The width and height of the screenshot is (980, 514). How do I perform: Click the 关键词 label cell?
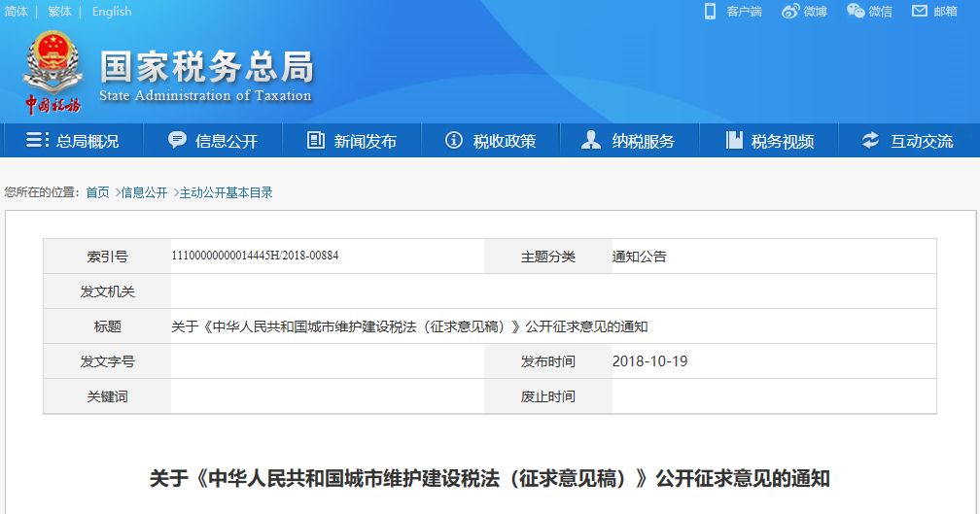point(108,396)
